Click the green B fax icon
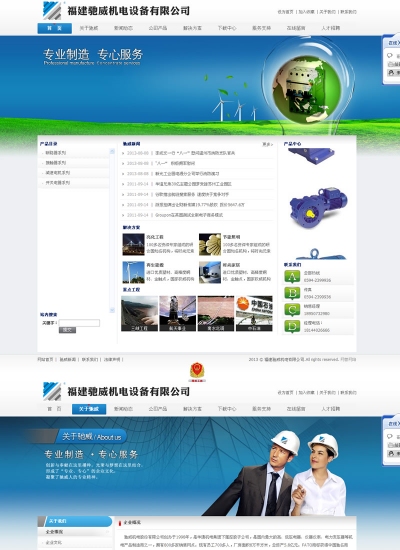 292,293
